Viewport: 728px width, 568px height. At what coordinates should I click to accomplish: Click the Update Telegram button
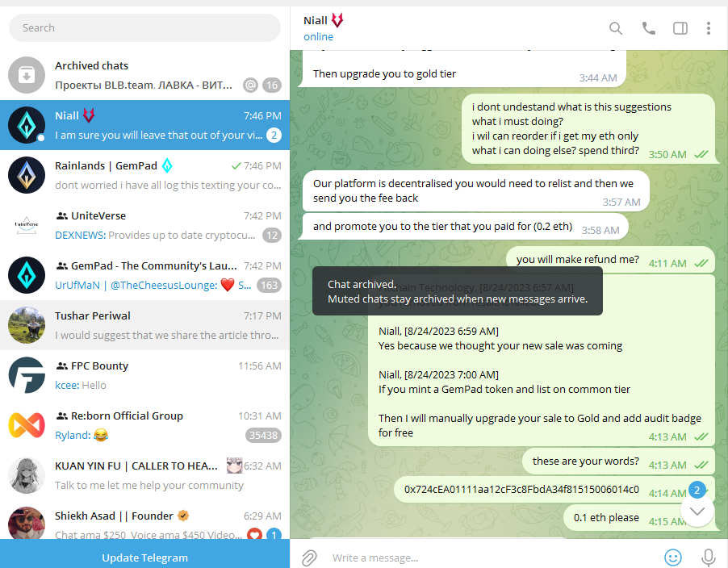(144, 558)
